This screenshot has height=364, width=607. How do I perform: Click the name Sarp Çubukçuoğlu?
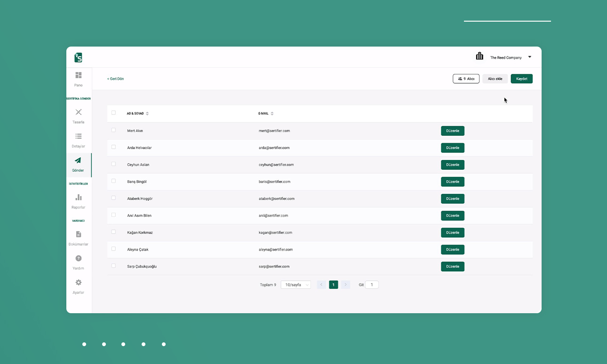click(x=142, y=266)
